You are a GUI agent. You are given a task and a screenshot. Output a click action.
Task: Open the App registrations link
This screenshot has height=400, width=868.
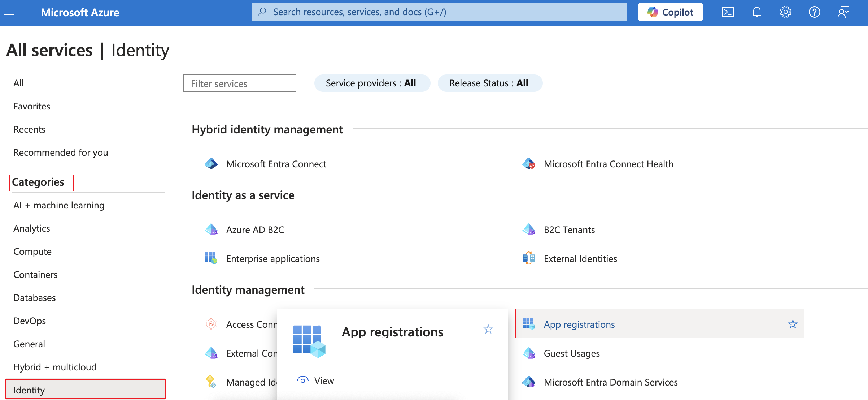coord(579,324)
